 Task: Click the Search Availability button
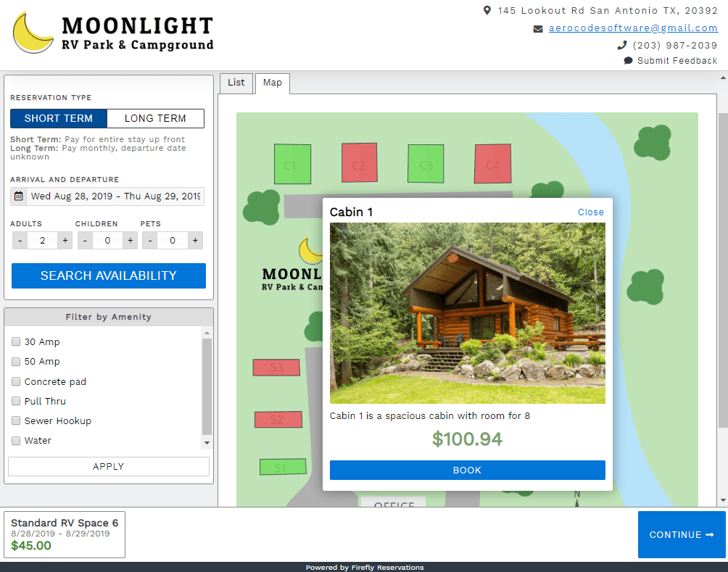coord(108,275)
